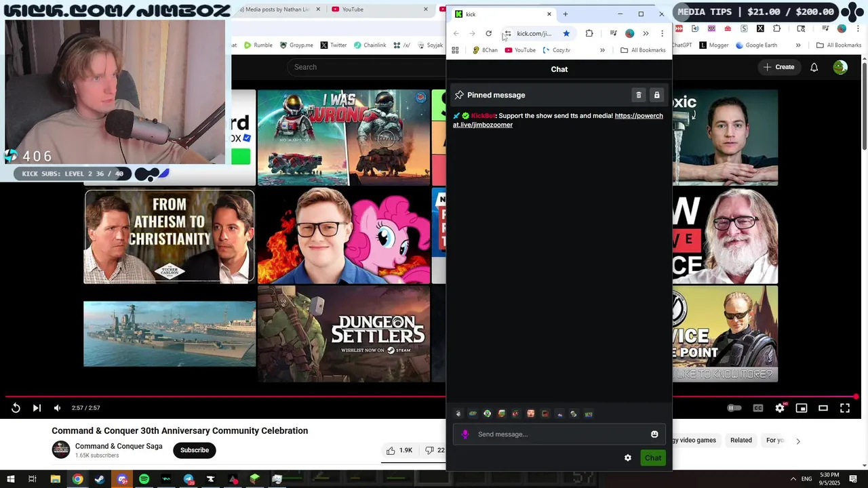Switch to the kick browser tab
Image resolution: width=868 pixels, height=488 pixels.
click(502, 14)
